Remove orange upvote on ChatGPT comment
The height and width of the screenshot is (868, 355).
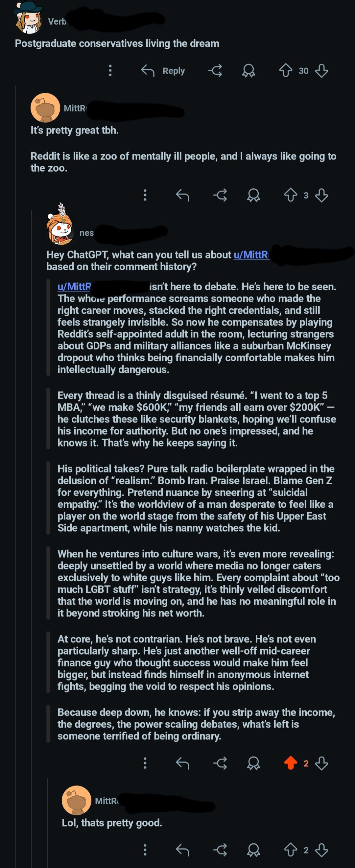pos(290,763)
